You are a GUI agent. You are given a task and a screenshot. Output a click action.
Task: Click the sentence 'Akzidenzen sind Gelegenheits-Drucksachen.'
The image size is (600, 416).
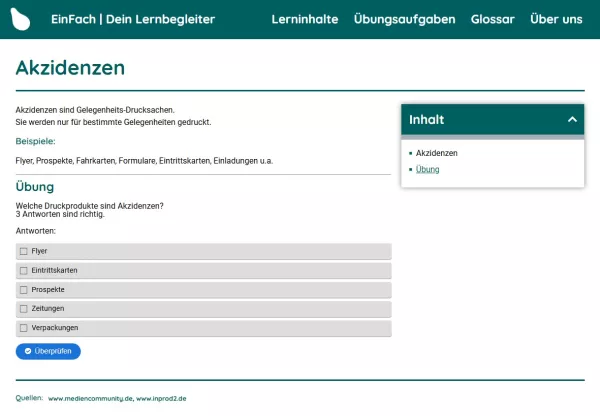pyautogui.click(x=95, y=110)
